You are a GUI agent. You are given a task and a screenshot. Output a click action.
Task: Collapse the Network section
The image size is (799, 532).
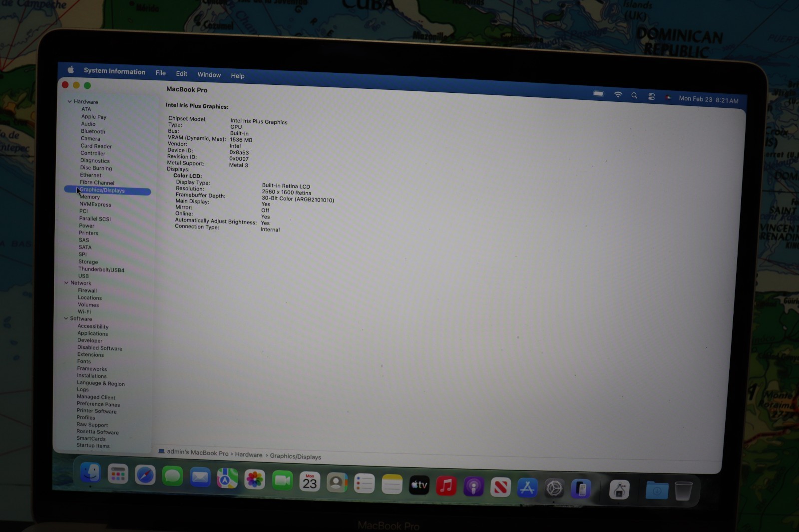coord(66,282)
